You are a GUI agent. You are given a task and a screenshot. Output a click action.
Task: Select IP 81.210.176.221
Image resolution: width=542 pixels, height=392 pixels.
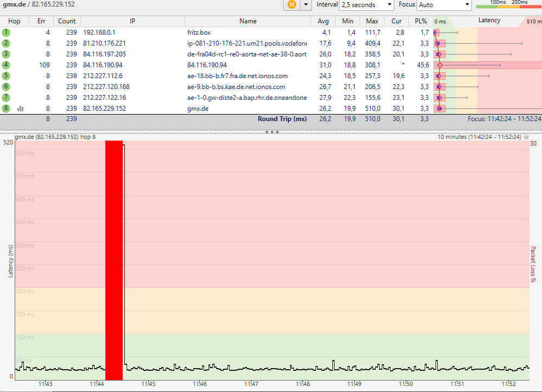point(104,43)
